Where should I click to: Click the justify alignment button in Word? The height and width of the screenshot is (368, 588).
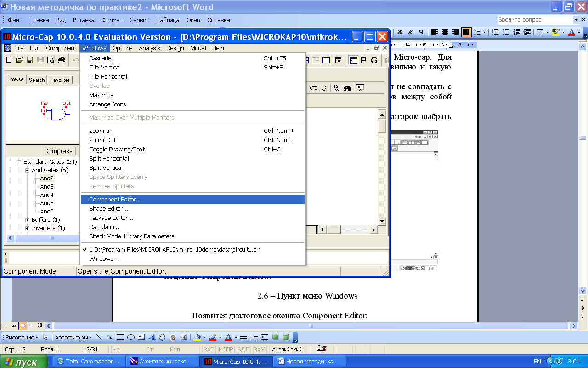[466, 32]
